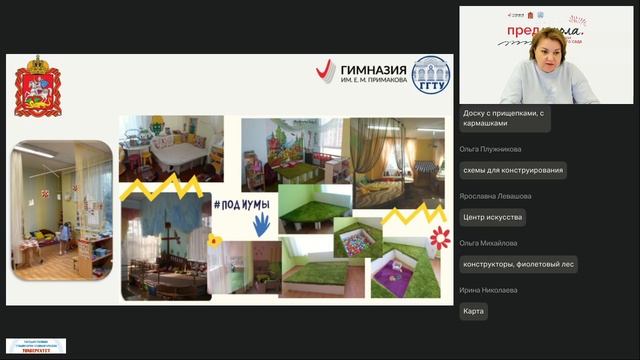Image resolution: width=640 pixels, height=360 pixels.
Task: Click the name Ольга Михайлова in chat
Action: (488, 243)
